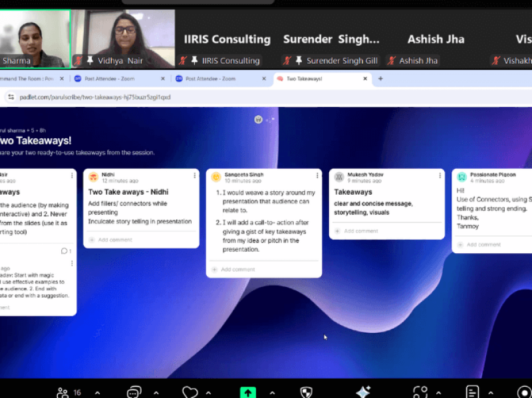Open a new browser tab with plus button
Image resolution: width=532 pixels, height=398 pixels.
[380, 78]
